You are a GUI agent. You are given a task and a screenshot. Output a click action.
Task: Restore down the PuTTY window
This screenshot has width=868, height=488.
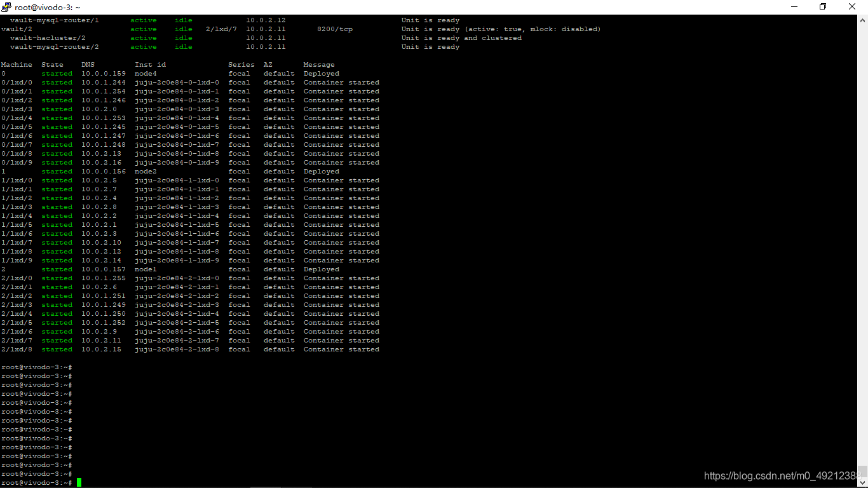[824, 7]
